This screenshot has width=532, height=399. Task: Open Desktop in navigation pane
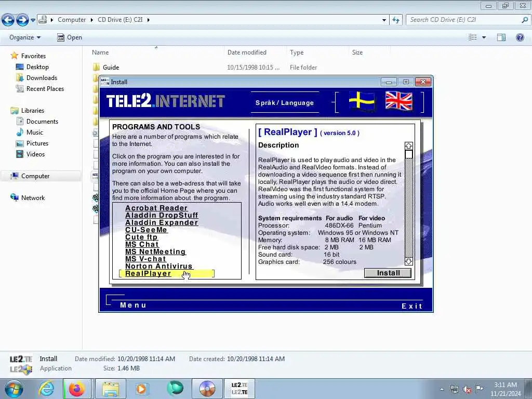pyautogui.click(x=37, y=67)
